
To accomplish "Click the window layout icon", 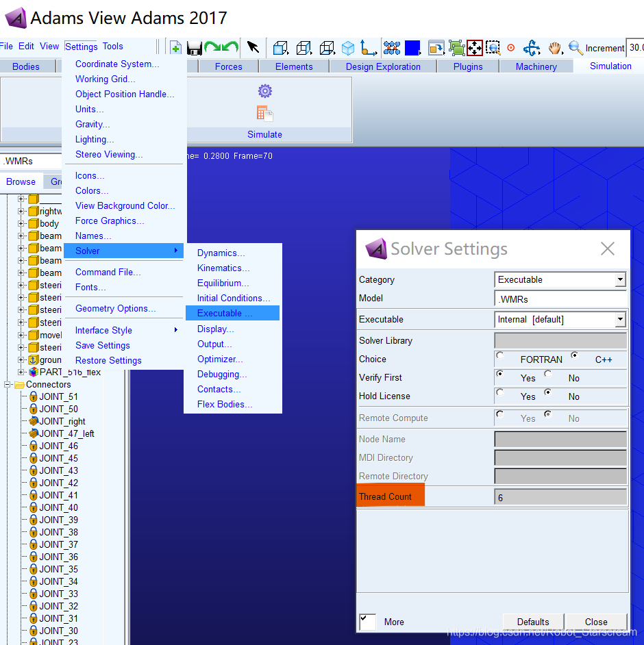I will (436, 48).
